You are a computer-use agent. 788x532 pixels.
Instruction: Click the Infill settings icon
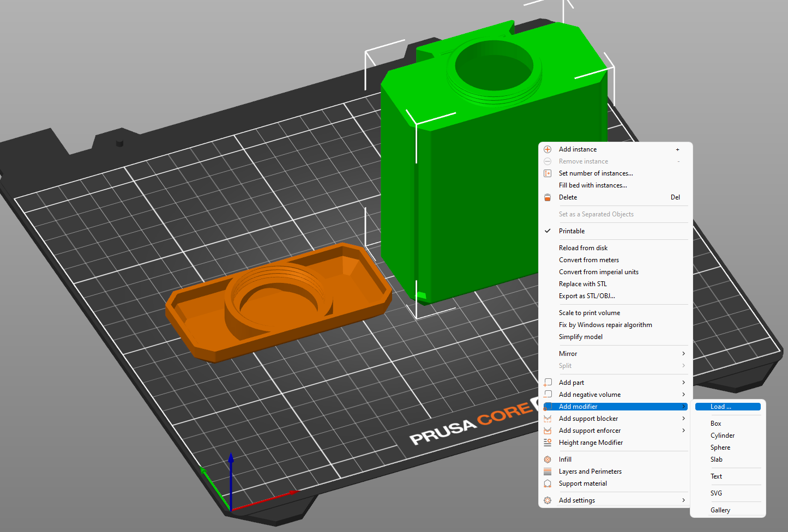pos(548,460)
